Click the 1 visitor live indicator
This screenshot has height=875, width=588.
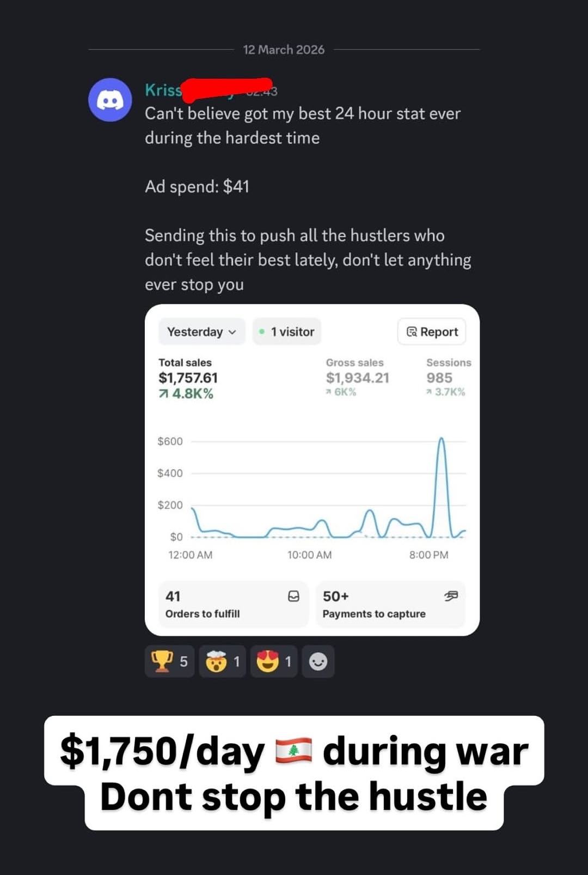click(287, 332)
